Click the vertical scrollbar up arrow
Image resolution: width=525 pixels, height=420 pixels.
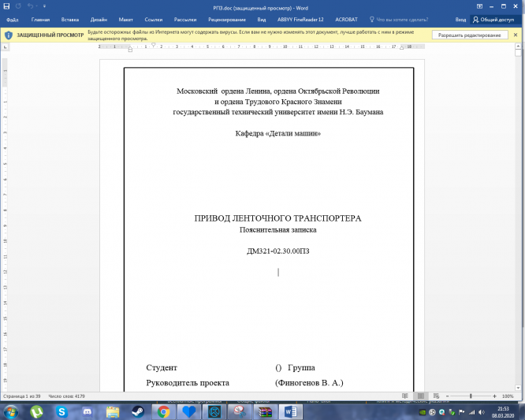coord(519,46)
